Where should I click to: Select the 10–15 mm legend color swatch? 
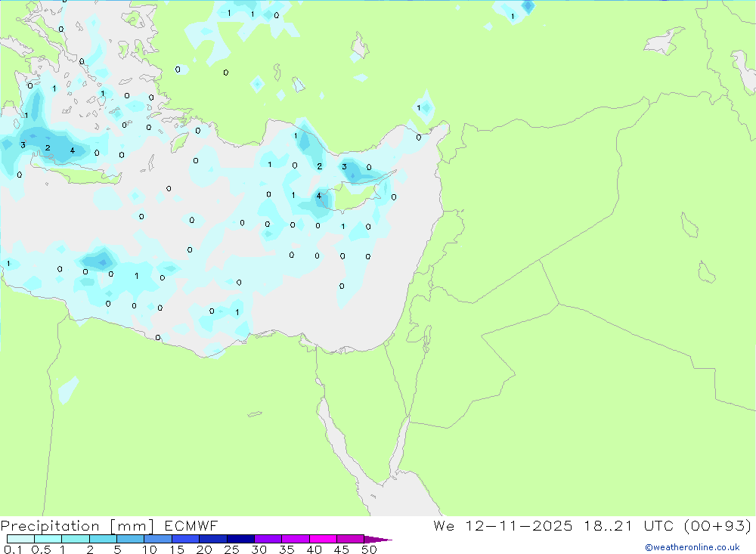tap(158, 539)
